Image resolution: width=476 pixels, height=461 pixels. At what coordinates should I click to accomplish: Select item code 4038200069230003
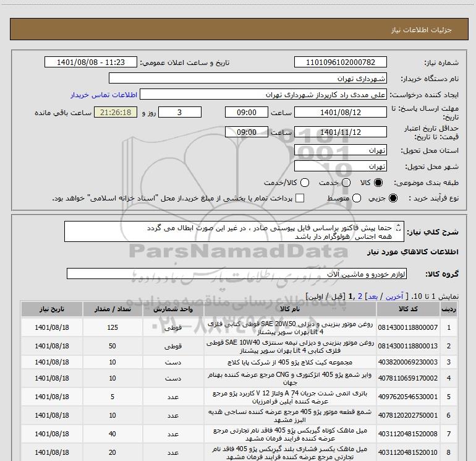click(408, 362)
